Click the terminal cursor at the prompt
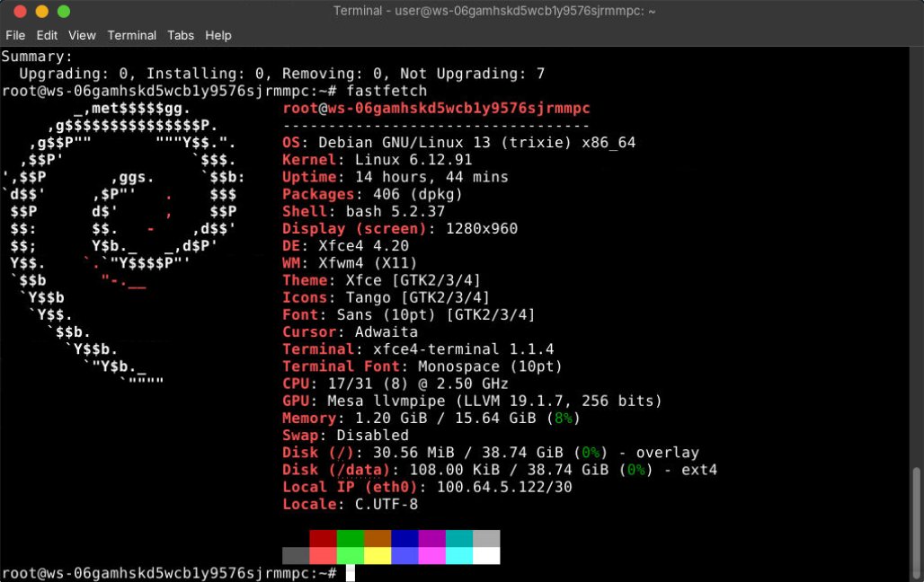924x582 pixels. tap(351, 573)
